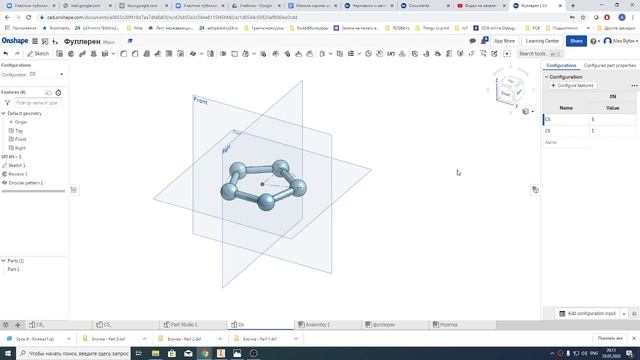
Task: Select the Draft tool
Action: point(146,53)
